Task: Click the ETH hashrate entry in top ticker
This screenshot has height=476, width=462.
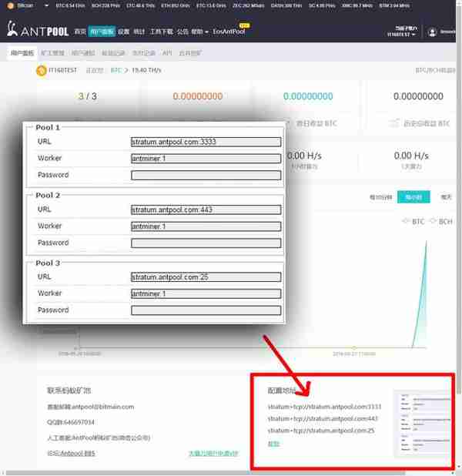Action: pyautogui.click(x=175, y=5)
